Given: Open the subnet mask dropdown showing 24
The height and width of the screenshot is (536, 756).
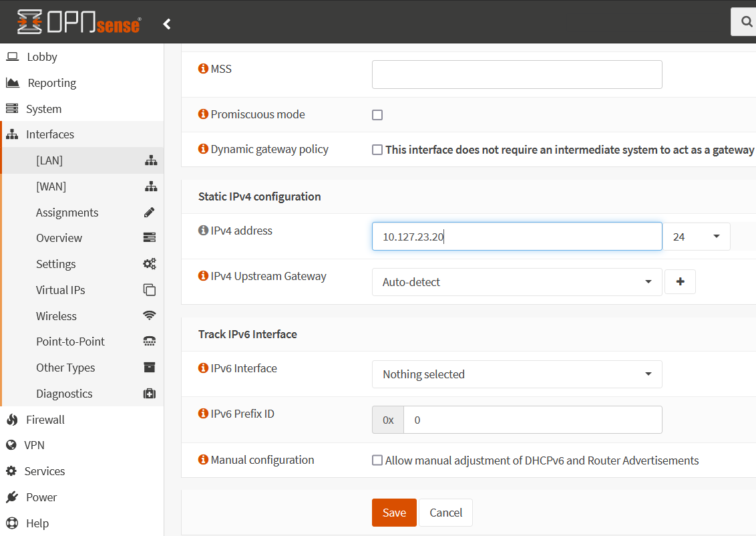Looking at the screenshot, I should tap(697, 236).
